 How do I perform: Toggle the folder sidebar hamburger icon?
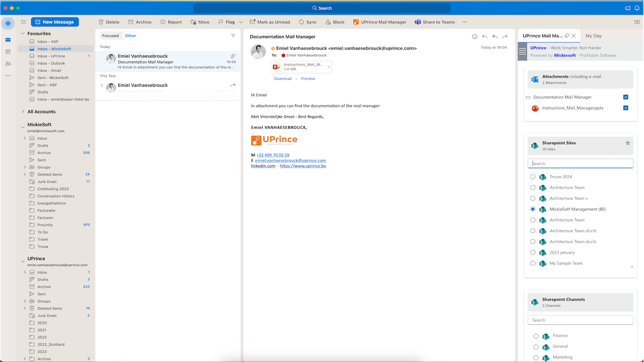point(23,22)
